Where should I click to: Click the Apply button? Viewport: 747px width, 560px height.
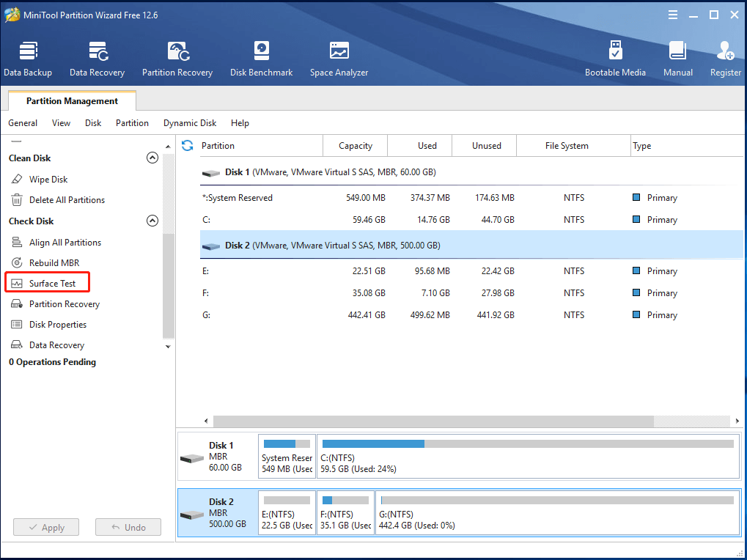point(46,527)
